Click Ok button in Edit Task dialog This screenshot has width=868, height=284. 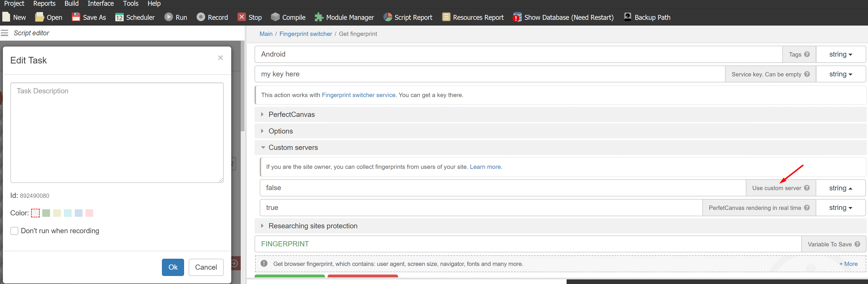173,267
